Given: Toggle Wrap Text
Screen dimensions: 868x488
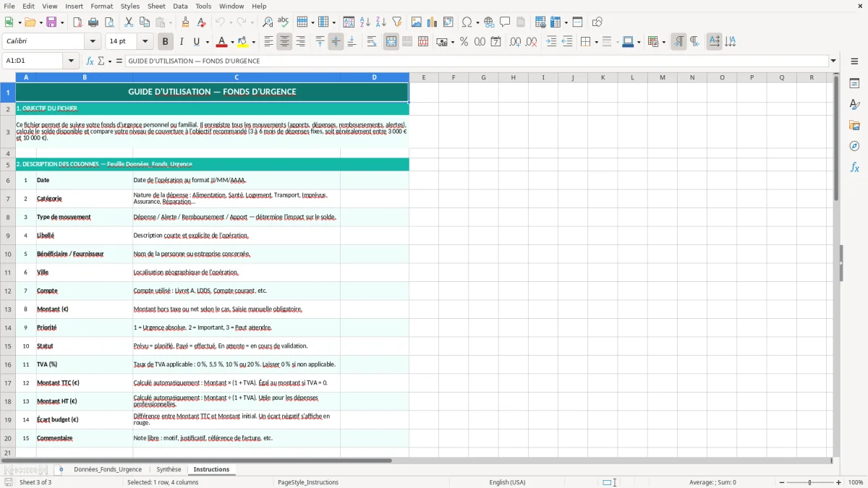Looking at the screenshot, I should [x=372, y=42].
